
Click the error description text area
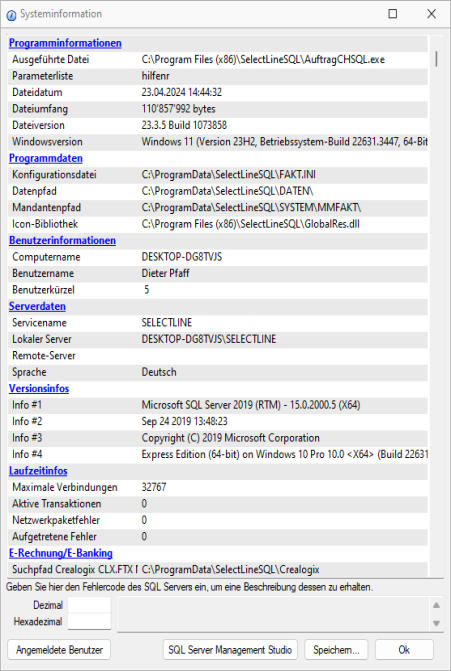273,614
